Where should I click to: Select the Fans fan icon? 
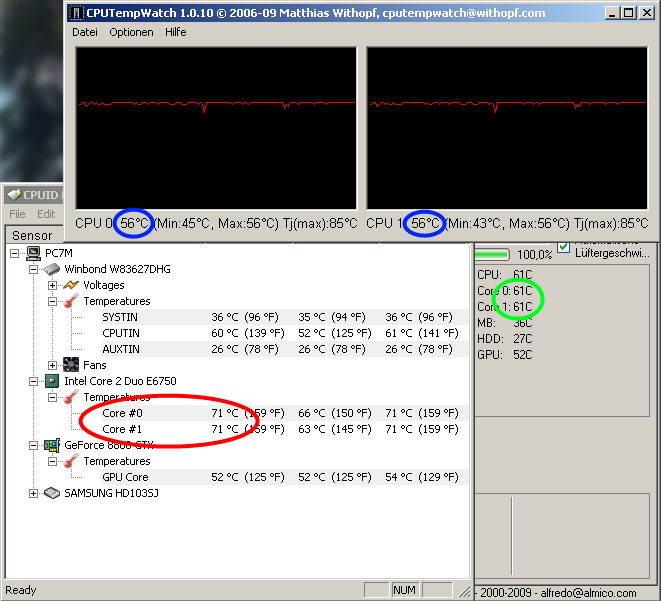coord(71,365)
